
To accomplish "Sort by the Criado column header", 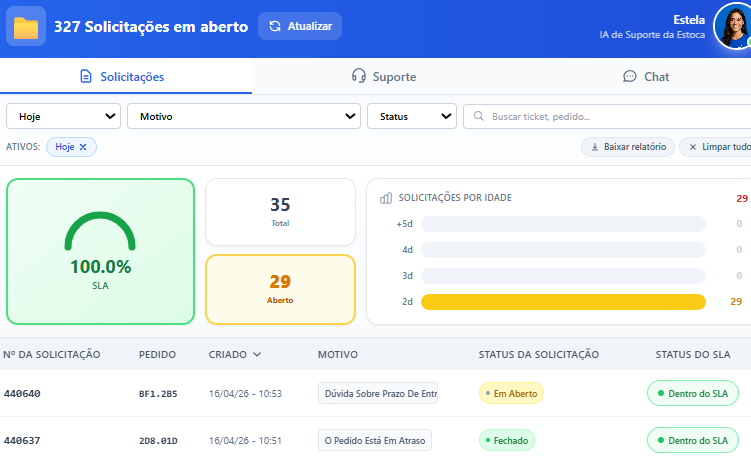I will [235, 354].
